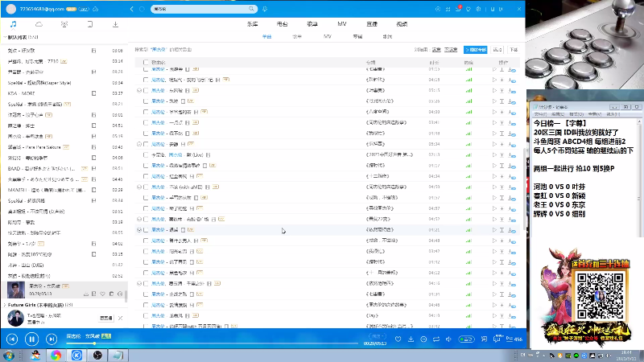Open the message icon with red badge
Screen dimensions: 644x362
click(458, 9)
